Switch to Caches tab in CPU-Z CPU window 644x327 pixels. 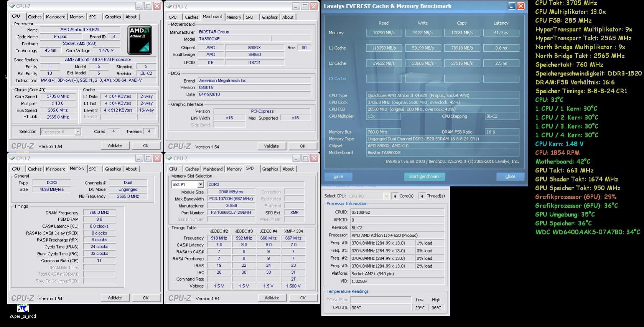[35, 17]
